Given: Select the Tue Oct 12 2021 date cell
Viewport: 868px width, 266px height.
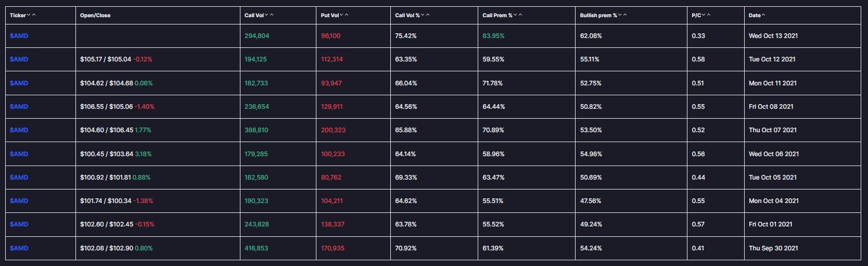Looking at the screenshot, I should pos(772,59).
